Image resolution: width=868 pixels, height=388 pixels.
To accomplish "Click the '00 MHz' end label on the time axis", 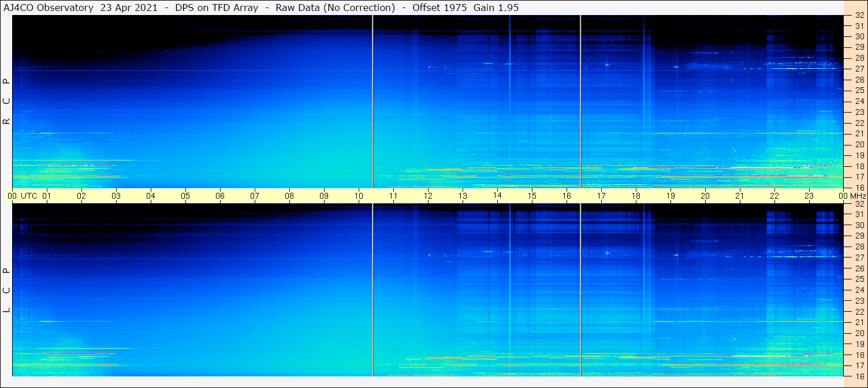I will (x=851, y=196).
